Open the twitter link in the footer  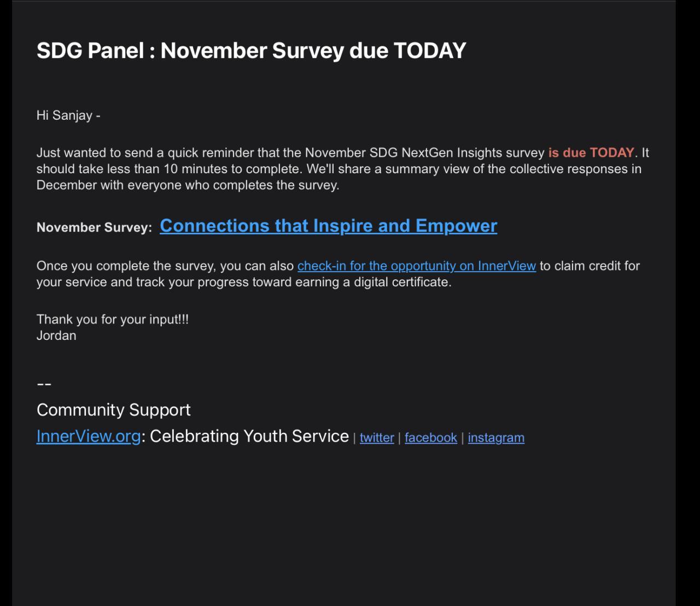pos(377,438)
